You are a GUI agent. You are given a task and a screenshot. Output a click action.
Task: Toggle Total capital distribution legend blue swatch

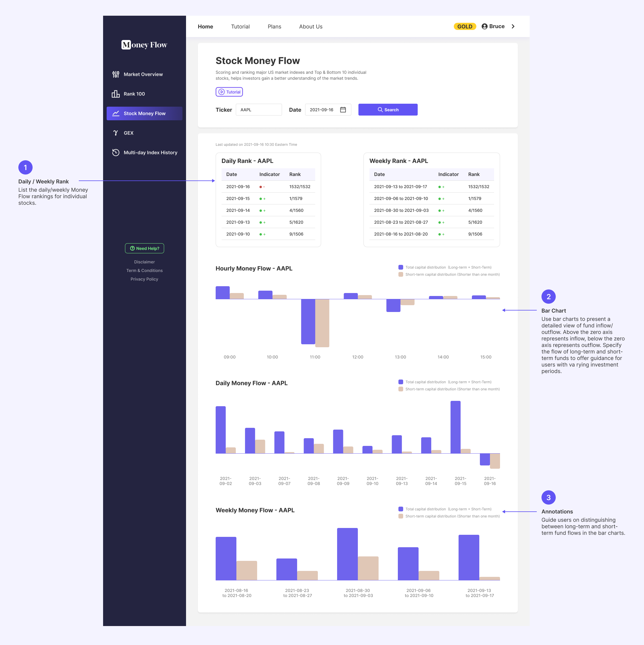point(401,267)
